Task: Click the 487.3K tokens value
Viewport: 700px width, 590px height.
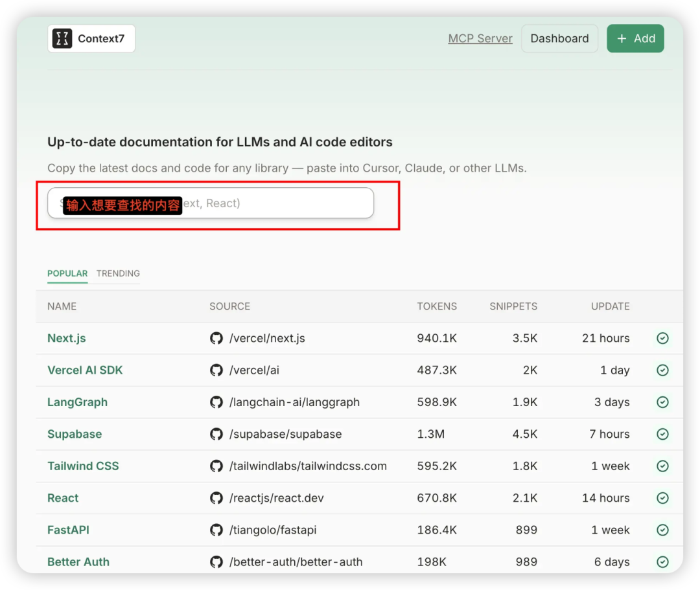Action: [437, 370]
